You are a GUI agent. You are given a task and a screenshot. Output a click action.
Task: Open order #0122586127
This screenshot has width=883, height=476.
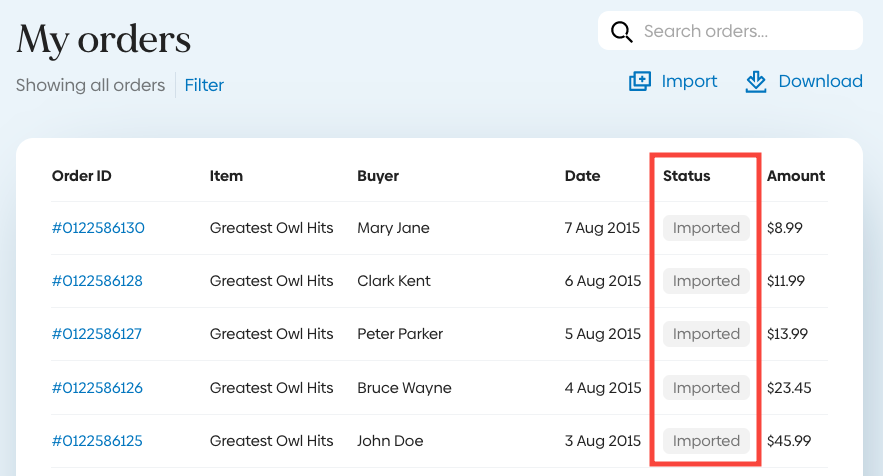[97, 334]
